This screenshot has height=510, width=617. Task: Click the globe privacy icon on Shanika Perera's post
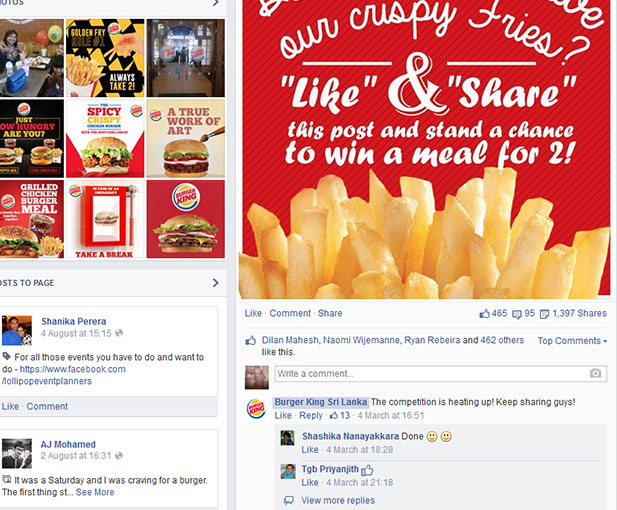119,333
